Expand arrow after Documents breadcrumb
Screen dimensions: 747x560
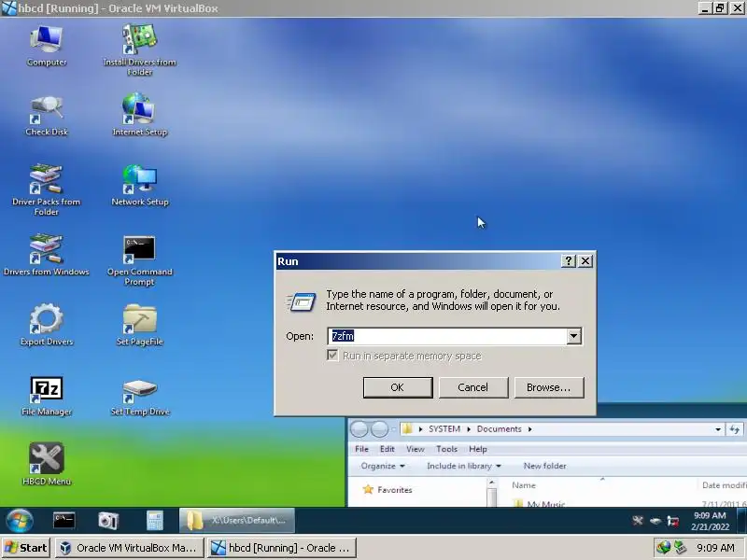(529, 429)
